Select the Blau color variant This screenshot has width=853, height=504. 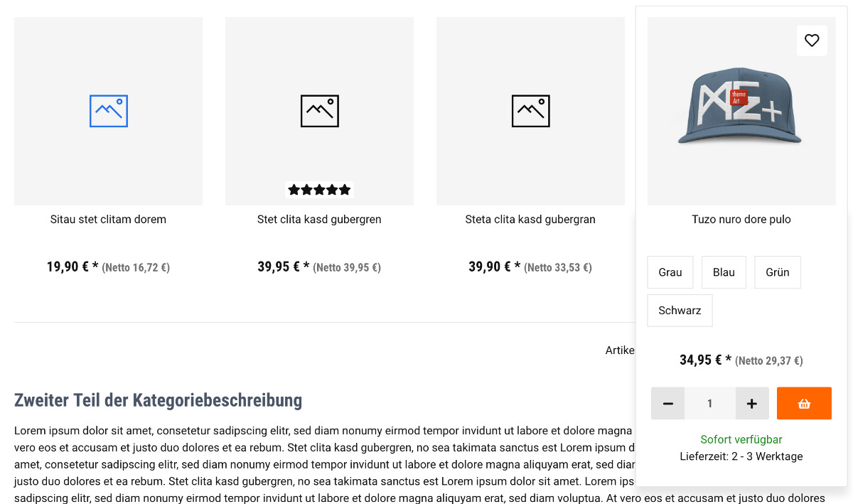(724, 272)
